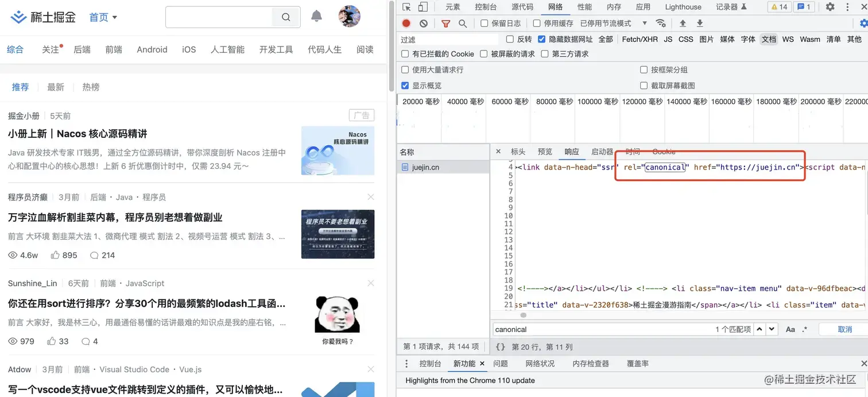Stop network recording with the red record icon

[406, 23]
